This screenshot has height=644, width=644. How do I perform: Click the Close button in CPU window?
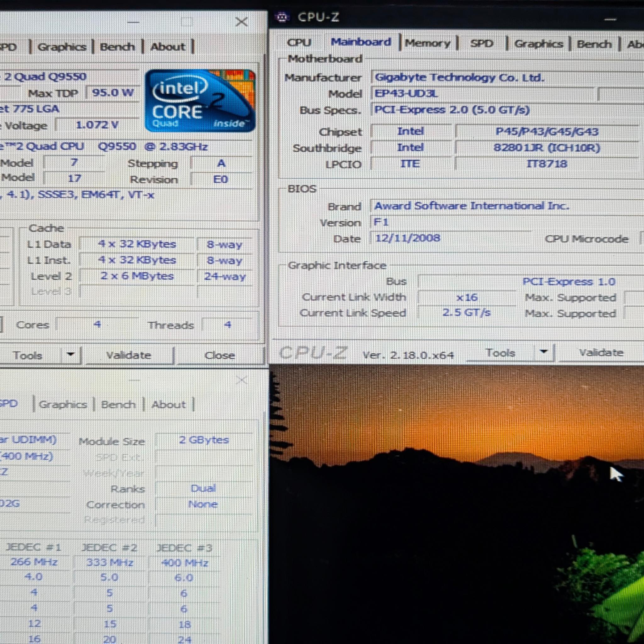(x=219, y=355)
